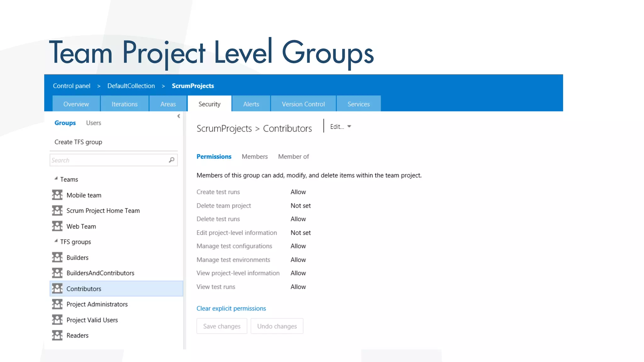Collapse the TFS groups tree section
644x362 pixels.
coord(56,241)
